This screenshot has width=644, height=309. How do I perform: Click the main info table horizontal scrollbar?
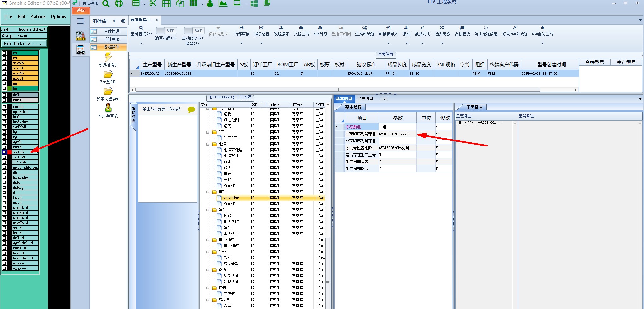tap(337, 90)
